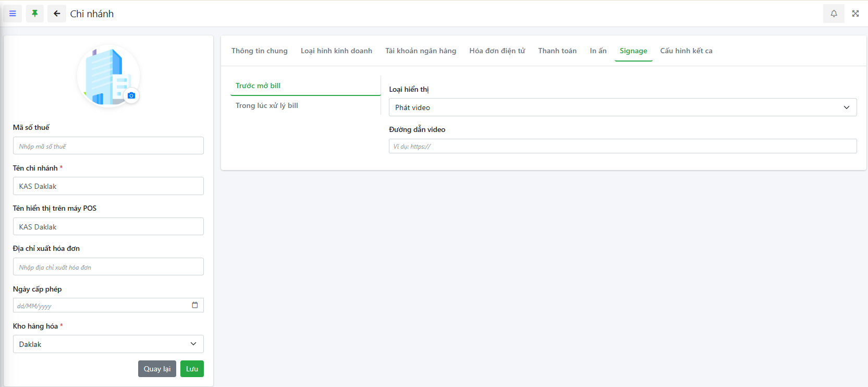Click the camera upload icon

click(x=131, y=95)
